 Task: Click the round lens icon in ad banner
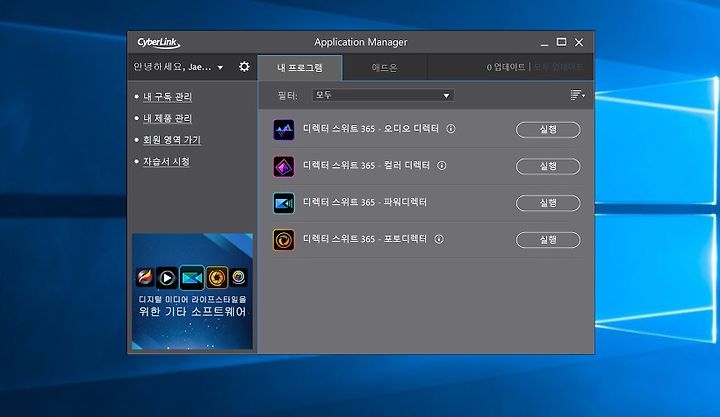(238, 277)
